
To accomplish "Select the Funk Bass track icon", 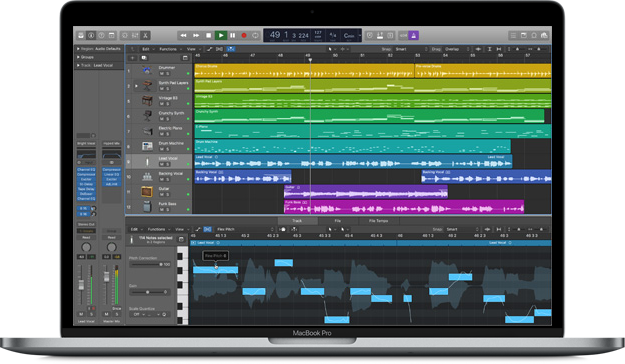I will click(x=147, y=207).
